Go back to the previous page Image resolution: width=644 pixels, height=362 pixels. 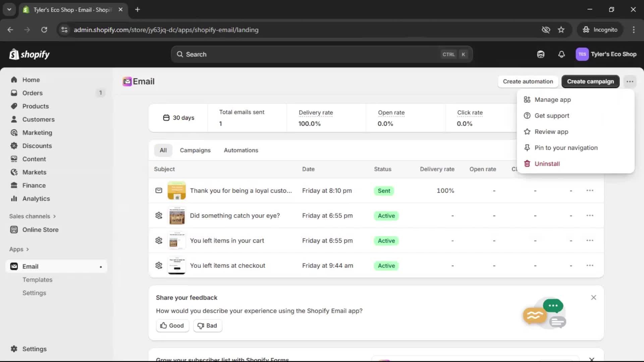tap(10, 30)
